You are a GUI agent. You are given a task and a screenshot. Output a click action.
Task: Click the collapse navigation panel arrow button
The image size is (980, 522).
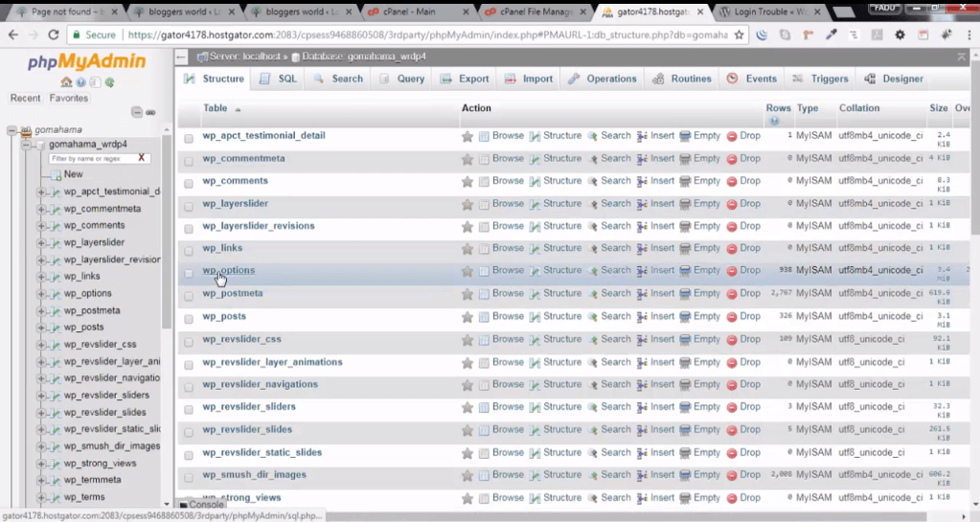tap(181, 57)
